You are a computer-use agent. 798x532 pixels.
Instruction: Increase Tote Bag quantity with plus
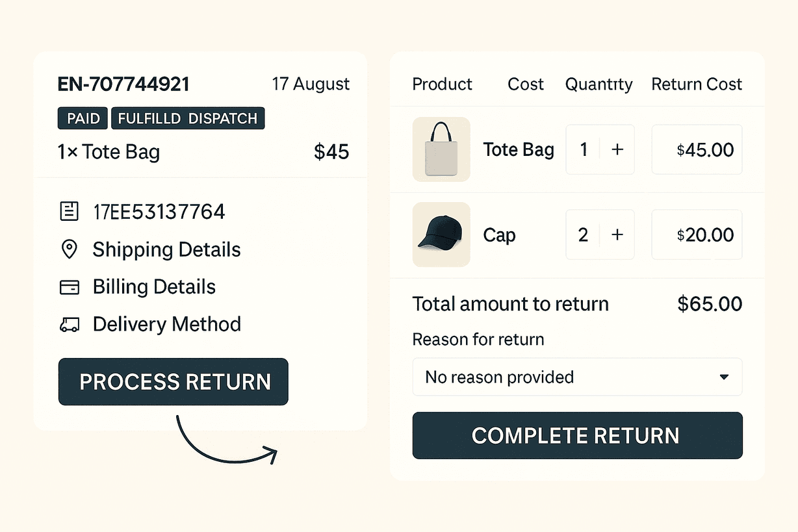coord(617,150)
